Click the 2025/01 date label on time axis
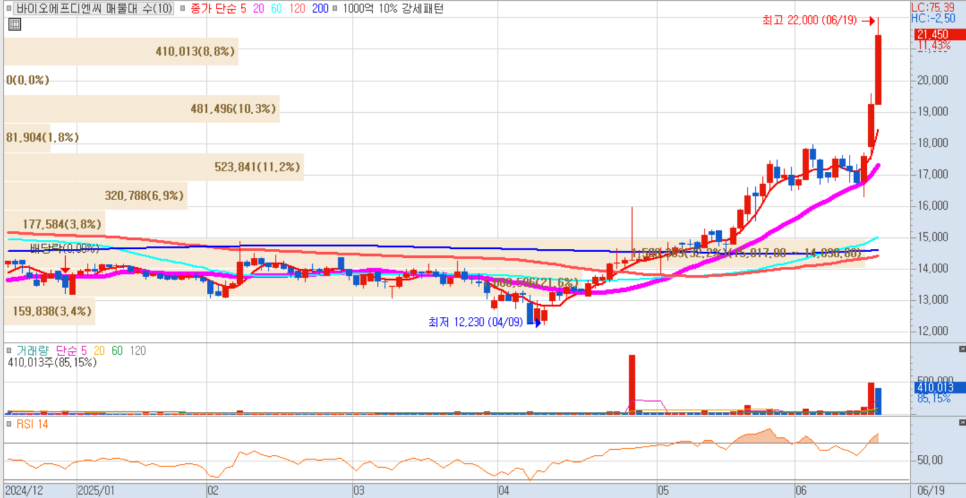This screenshot has height=498, width=966. point(94,491)
